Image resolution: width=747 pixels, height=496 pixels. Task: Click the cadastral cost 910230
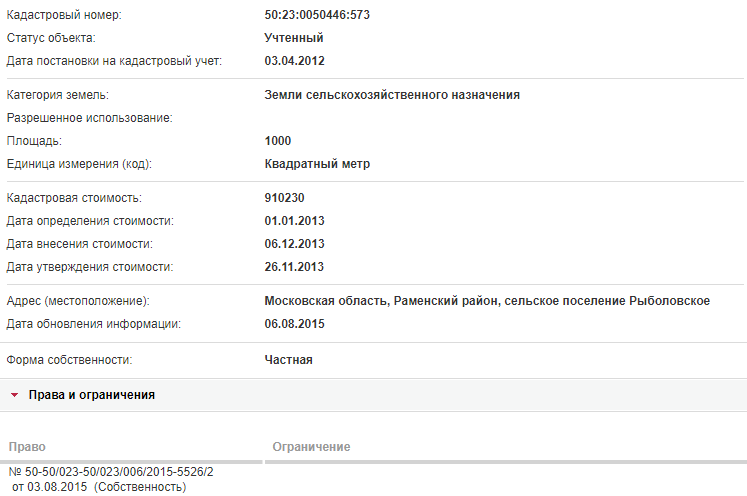click(x=284, y=198)
